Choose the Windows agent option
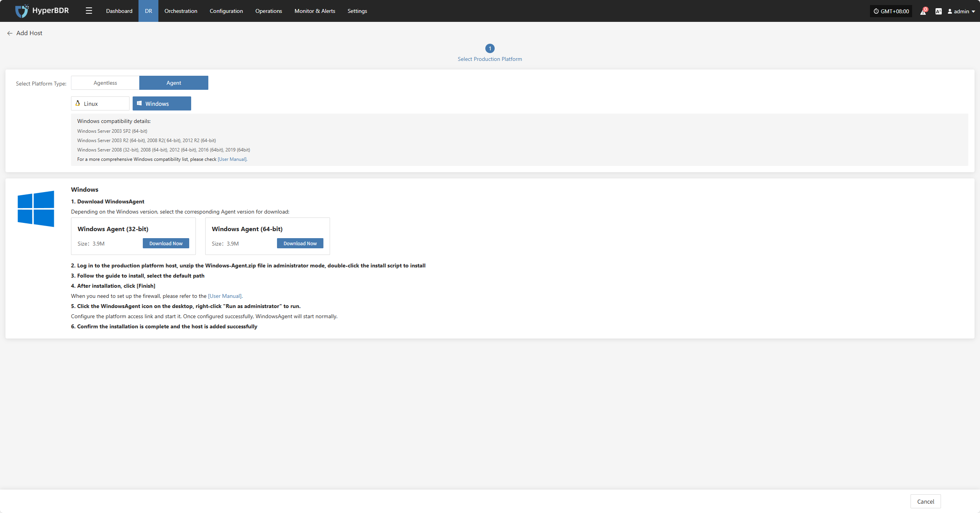 coord(162,103)
